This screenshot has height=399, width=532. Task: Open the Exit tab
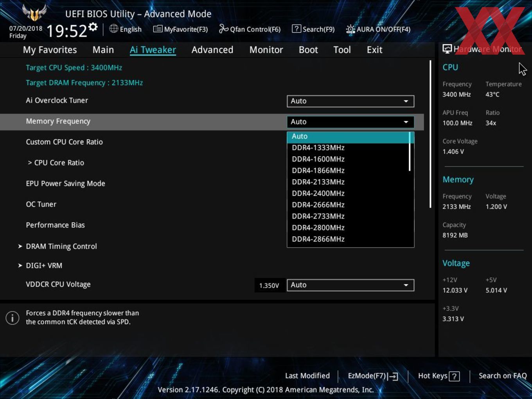point(374,50)
